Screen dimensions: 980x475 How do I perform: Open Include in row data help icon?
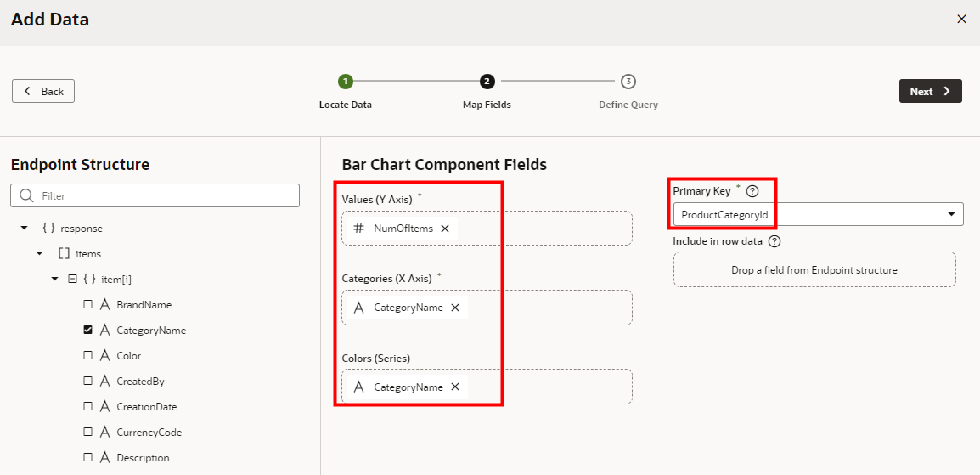coord(774,241)
